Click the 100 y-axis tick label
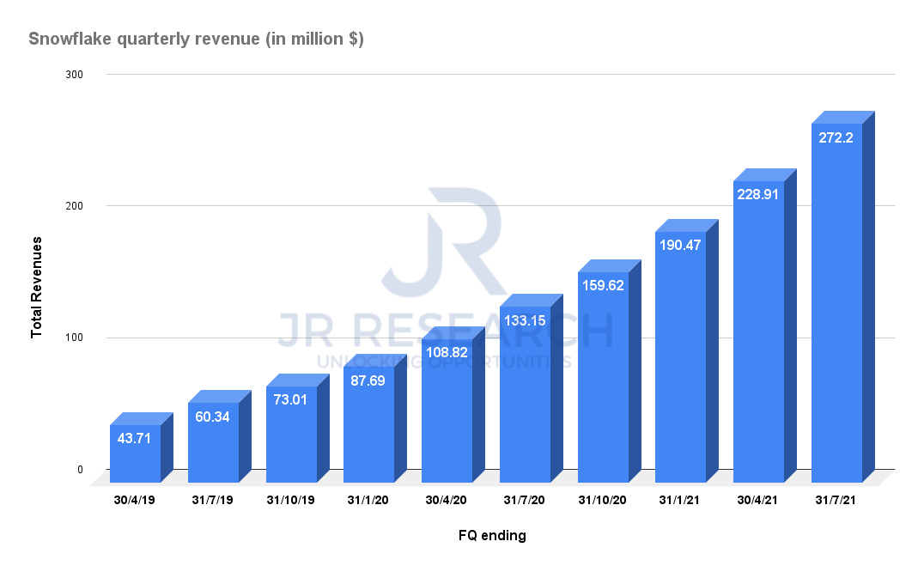924x572 pixels. coord(74,338)
